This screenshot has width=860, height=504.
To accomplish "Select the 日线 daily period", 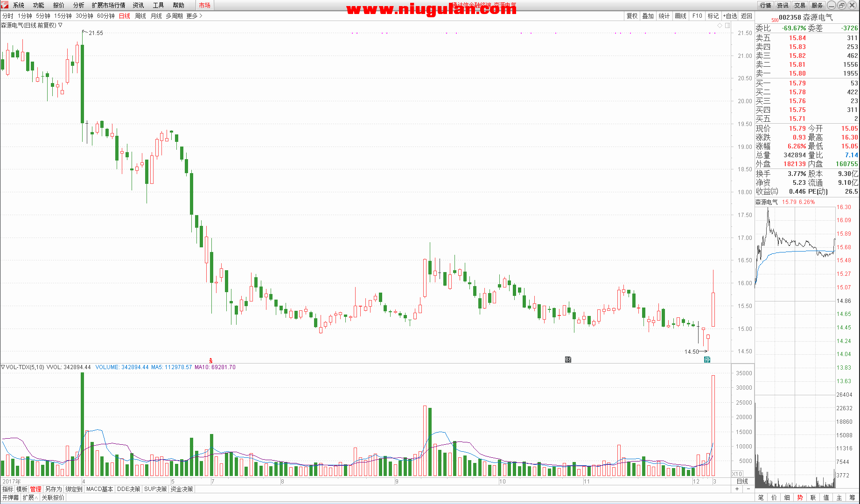I will pos(125,16).
